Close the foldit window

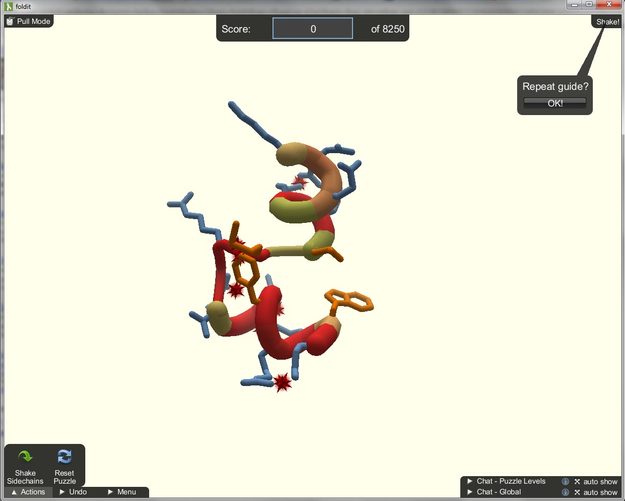(x=609, y=4)
